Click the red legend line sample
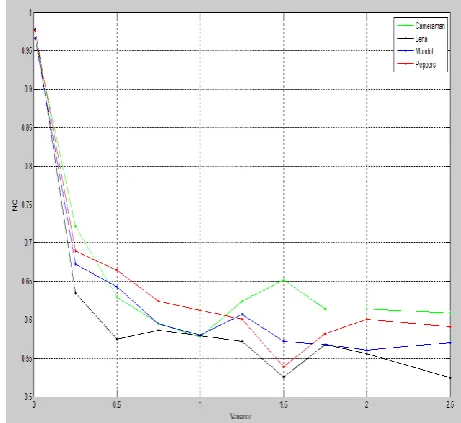 point(405,64)
